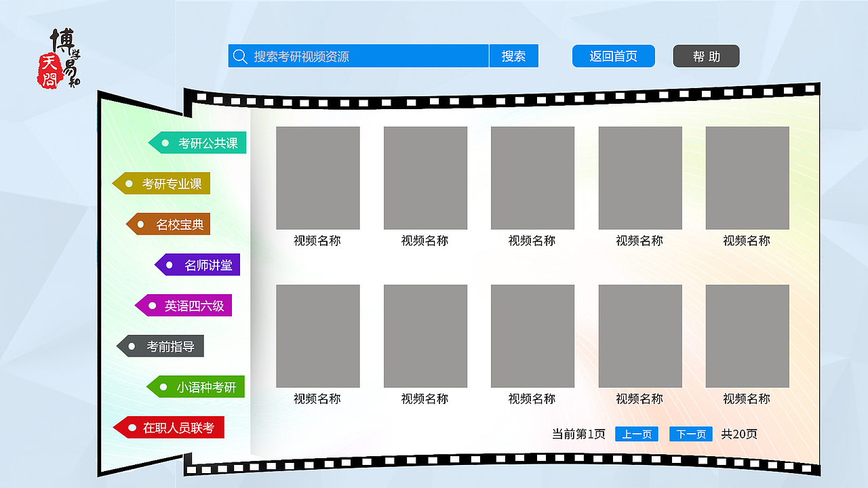Go back via 返回首页 button
868x488 pixels.
(x=614, y=56)
